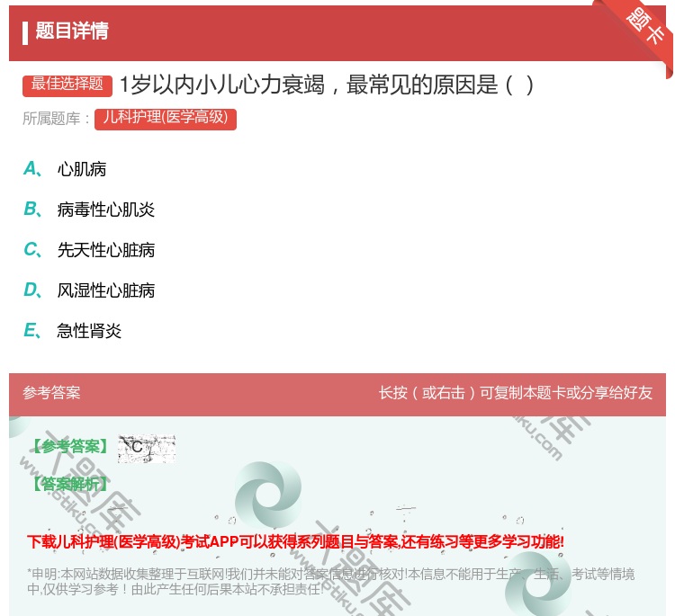Select option E 急性肾炎
675x616 pixels.
72,331
